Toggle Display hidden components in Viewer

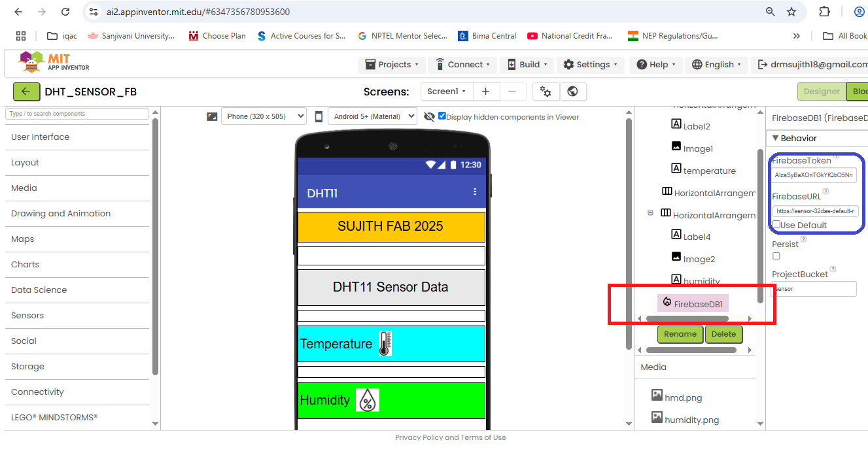442,116
